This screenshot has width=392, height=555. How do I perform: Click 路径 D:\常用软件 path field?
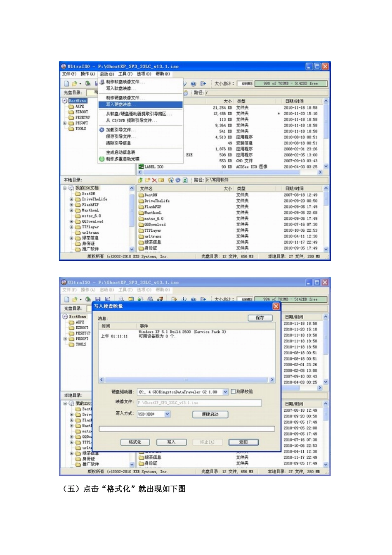tap(266, 180)
